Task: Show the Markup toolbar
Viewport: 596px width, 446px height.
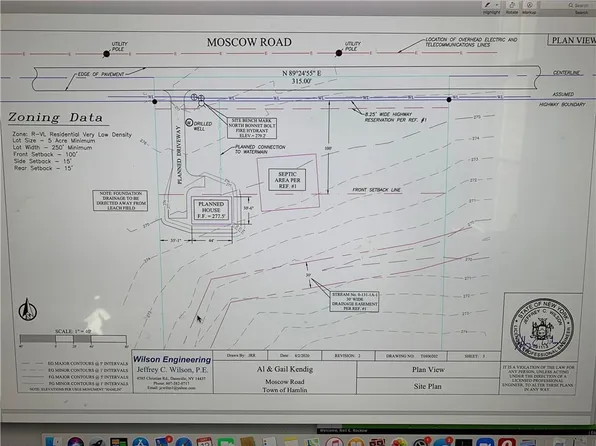Action: pyautogui.click(x=529, y=5)
